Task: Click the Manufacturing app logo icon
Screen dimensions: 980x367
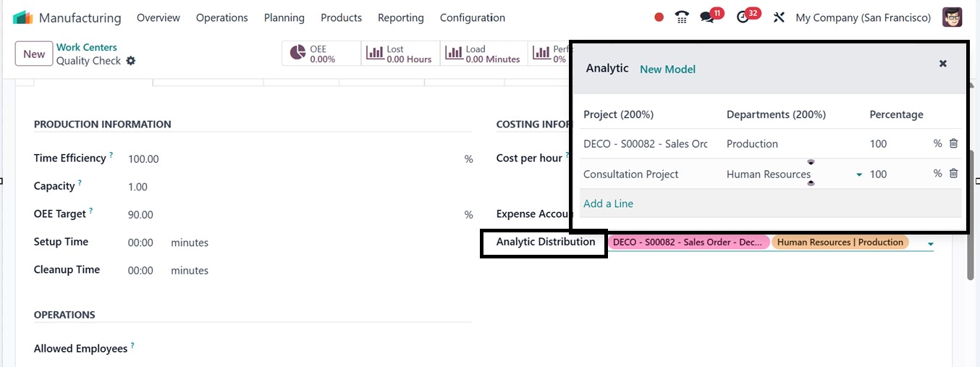Action: 23,17
